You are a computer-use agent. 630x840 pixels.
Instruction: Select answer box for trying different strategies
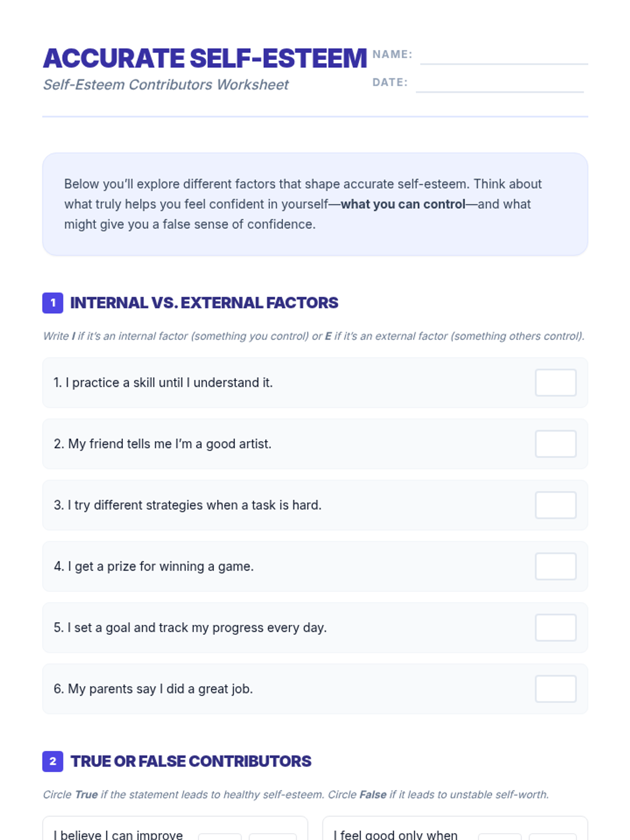(555, 505)
